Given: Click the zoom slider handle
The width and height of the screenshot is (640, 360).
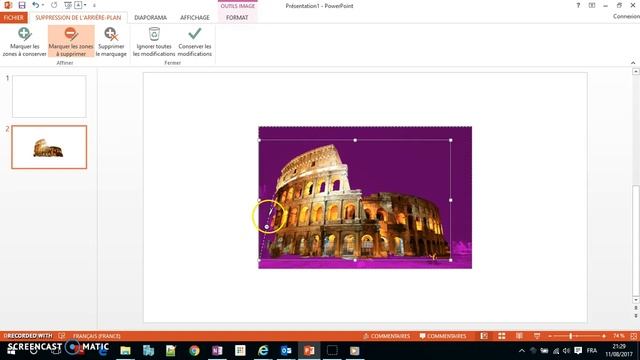Looking at the screenshot, I should [x=571, y=336].
